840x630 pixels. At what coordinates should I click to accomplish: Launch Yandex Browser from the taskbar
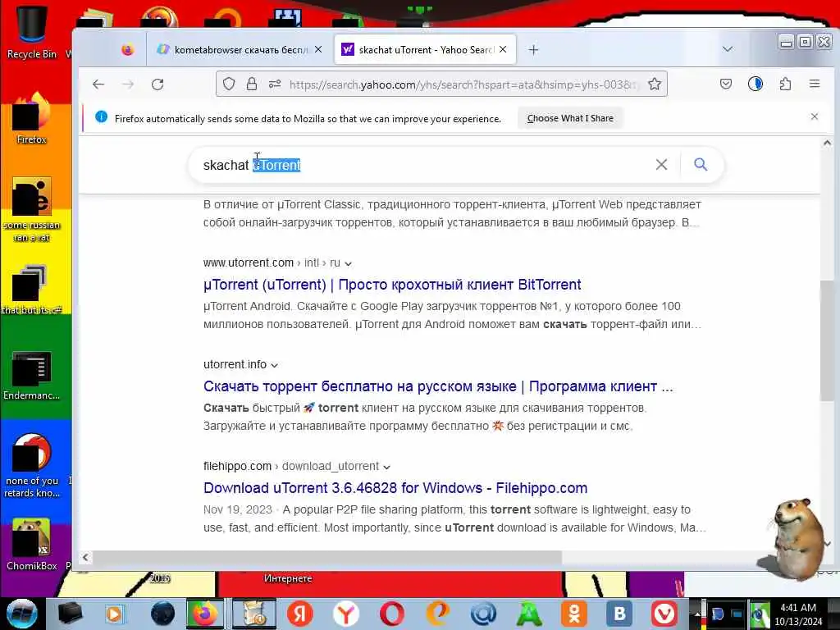pos(346,614)
